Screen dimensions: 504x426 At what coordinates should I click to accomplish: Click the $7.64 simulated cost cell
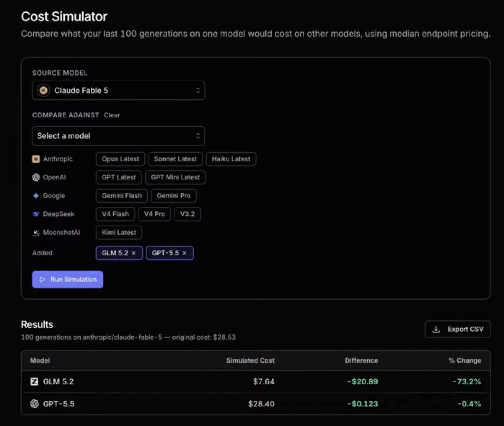[x=264, y=381]
